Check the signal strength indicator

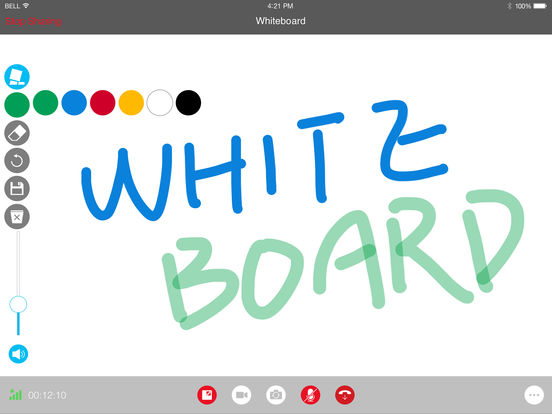click(15, 395)
